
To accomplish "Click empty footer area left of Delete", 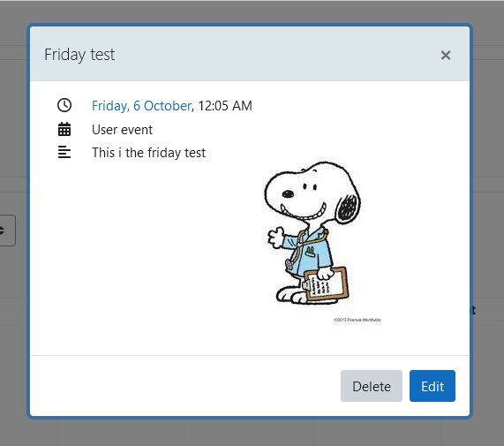I will (x=184, y=386).
